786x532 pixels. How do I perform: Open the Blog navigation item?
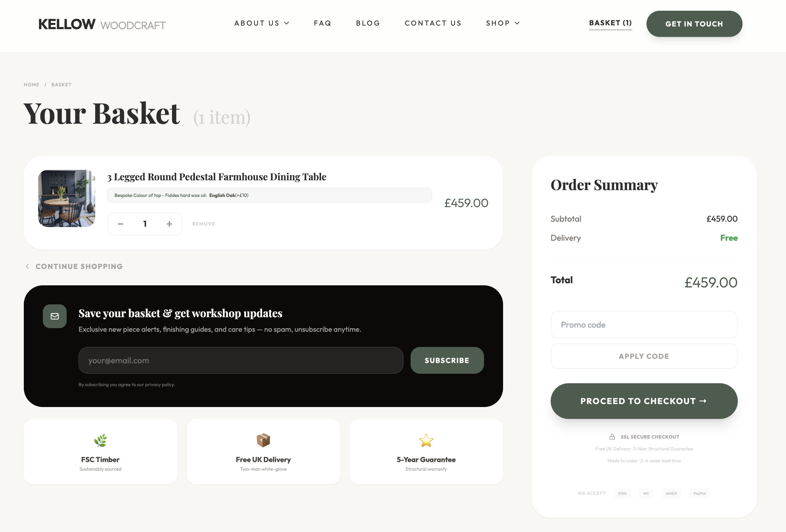tap(368, 23)
